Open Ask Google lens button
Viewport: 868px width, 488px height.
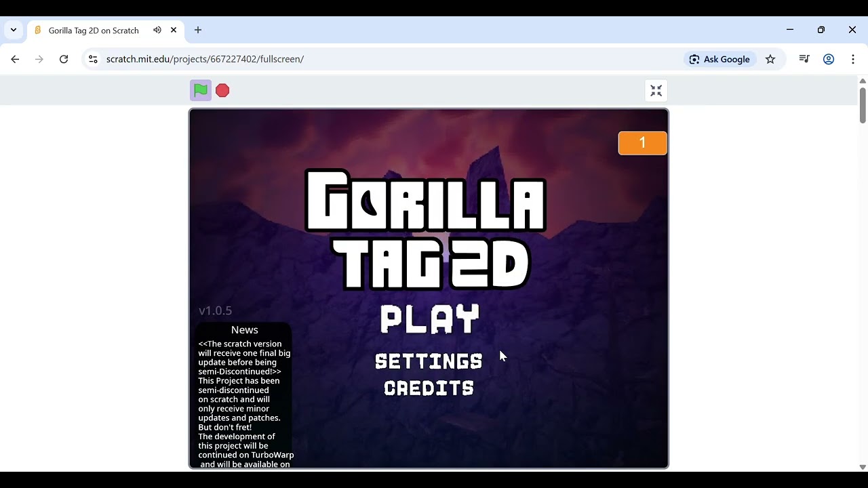(719, 59)
